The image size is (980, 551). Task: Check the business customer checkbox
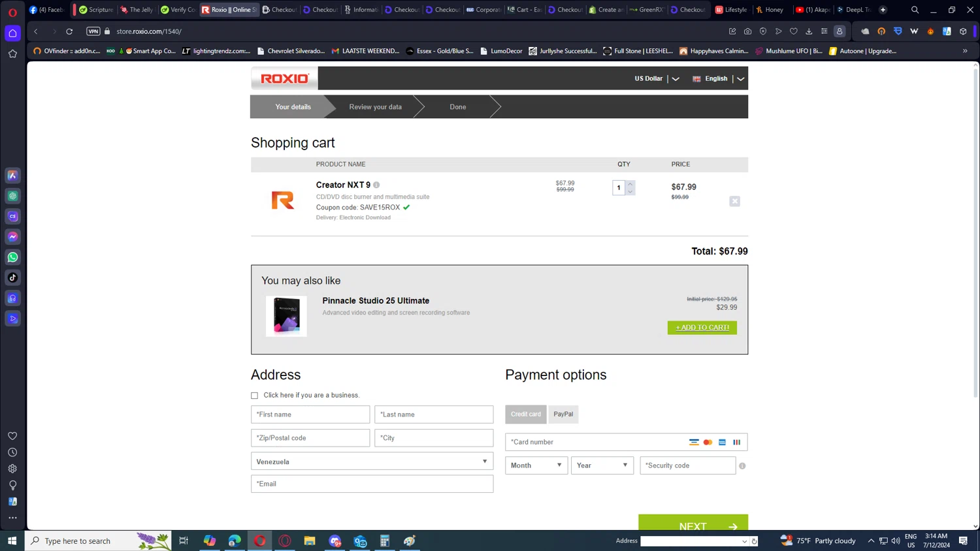(x=255, y=396)
